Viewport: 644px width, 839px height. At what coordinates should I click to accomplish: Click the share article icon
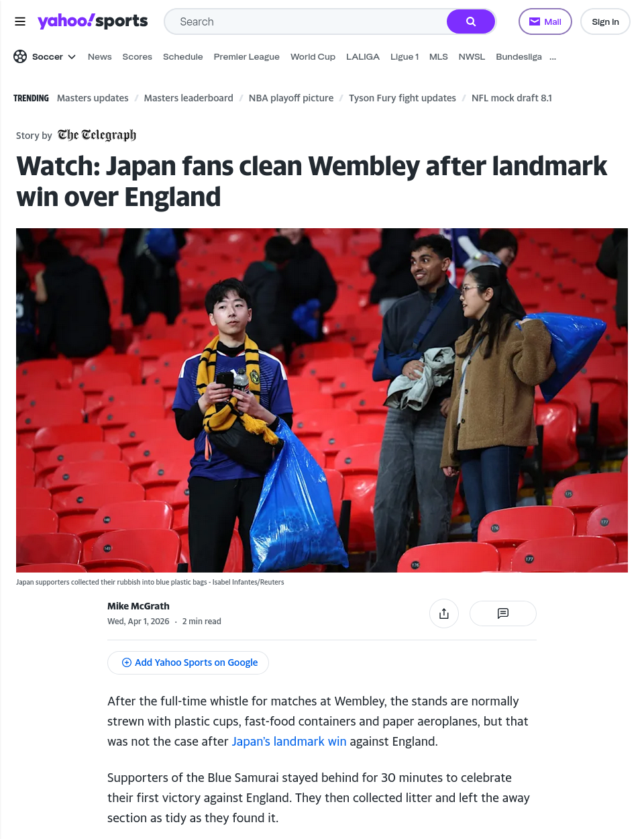[x=444, y=613]
